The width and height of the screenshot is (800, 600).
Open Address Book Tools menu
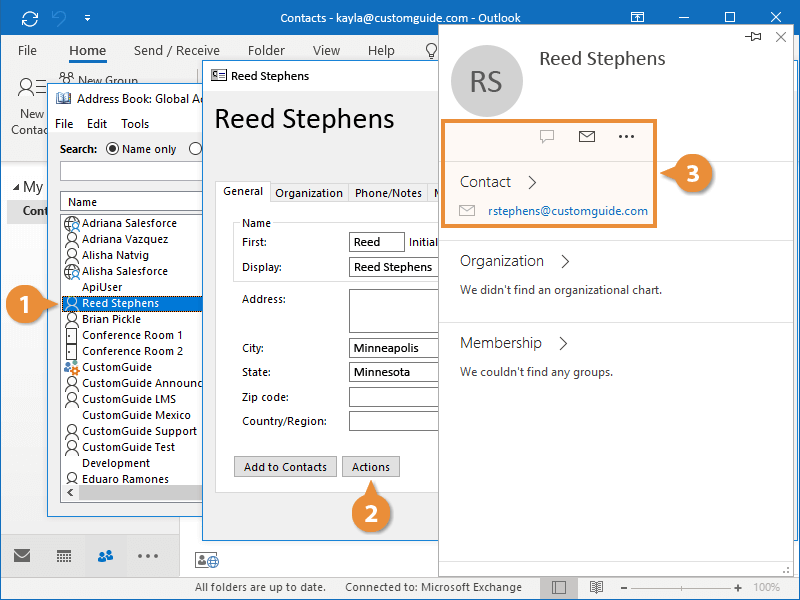click(135, 124)
